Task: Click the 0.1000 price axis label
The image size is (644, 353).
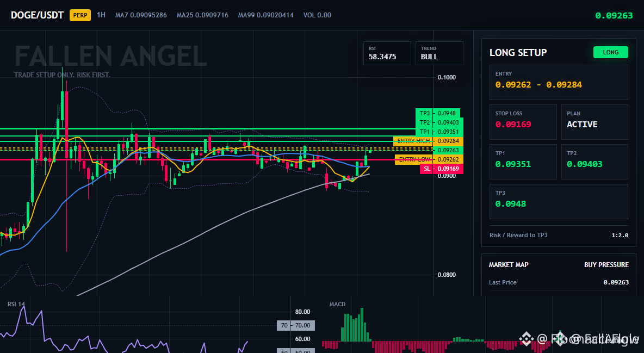Action: tap(447, 77)
